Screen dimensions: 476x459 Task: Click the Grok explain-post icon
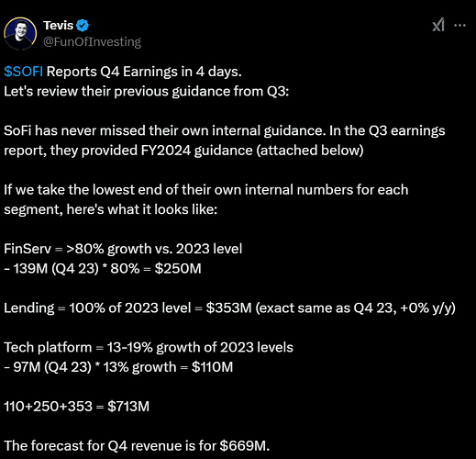click(438, 25)
